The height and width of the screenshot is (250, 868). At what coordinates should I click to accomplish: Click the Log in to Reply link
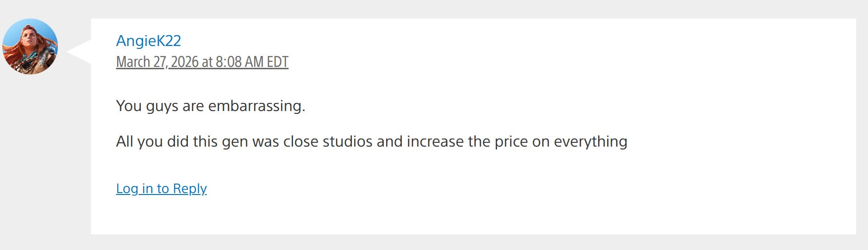(161, 189)
